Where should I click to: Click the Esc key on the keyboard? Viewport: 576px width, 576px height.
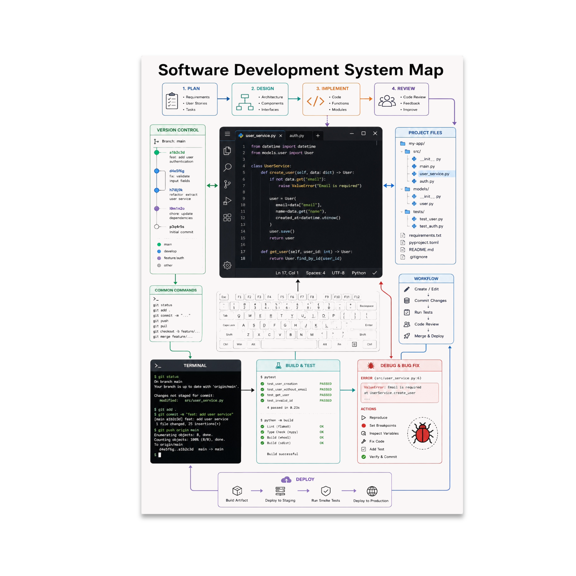pyautogui.click(x=224, y=297)
